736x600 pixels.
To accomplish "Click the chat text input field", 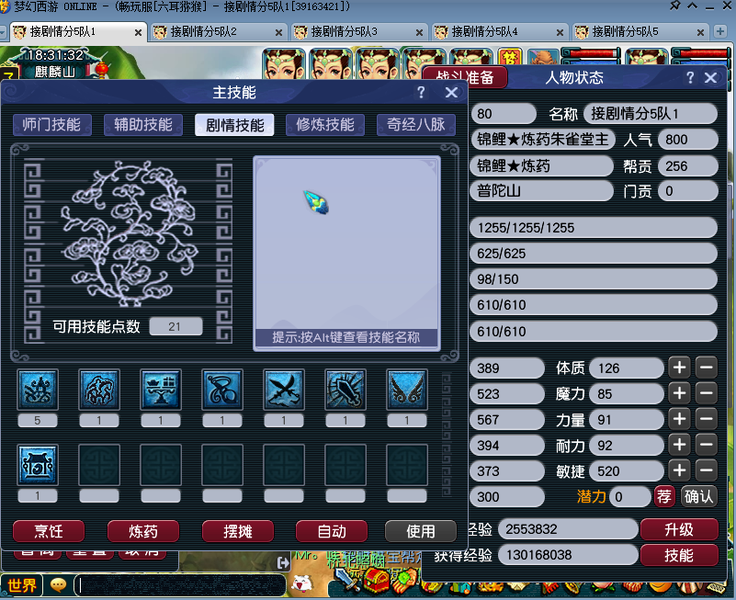I will 181,585.
